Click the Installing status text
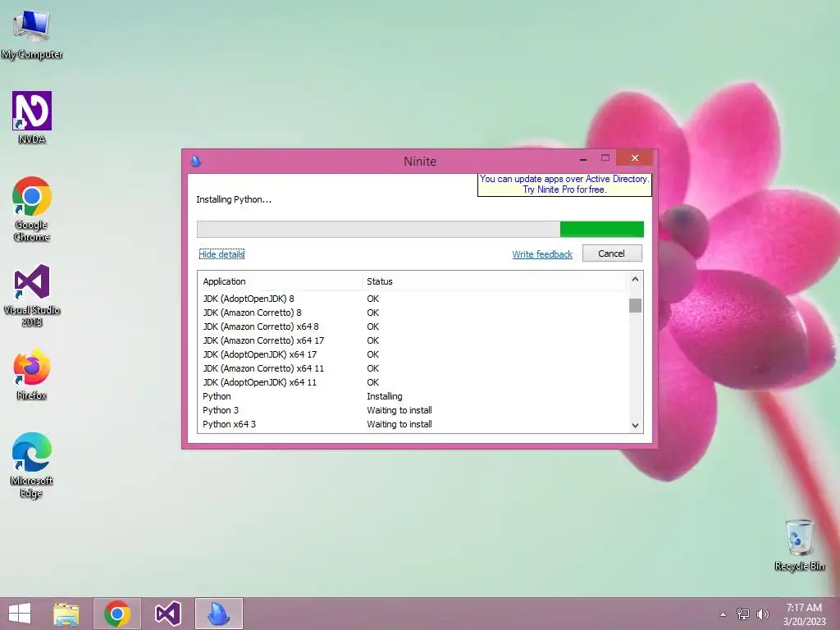This screenshot has width=840, height=630. [x=384, y=396]
